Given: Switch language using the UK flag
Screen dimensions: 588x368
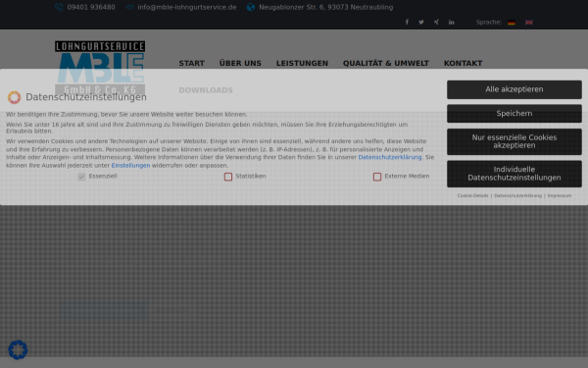Looking at the screenshot, I should pyautogui.click(x=529, y=23).
